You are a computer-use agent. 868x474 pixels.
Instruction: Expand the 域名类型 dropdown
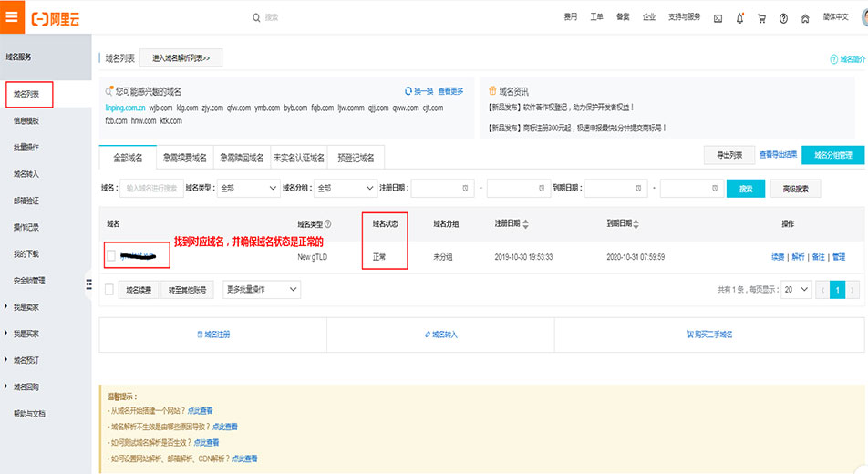point(247,189)
